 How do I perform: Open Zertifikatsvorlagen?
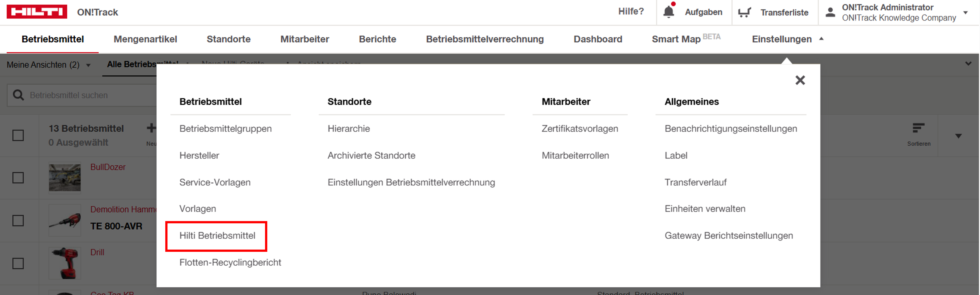pyautogui.click(x=580, y=128)
